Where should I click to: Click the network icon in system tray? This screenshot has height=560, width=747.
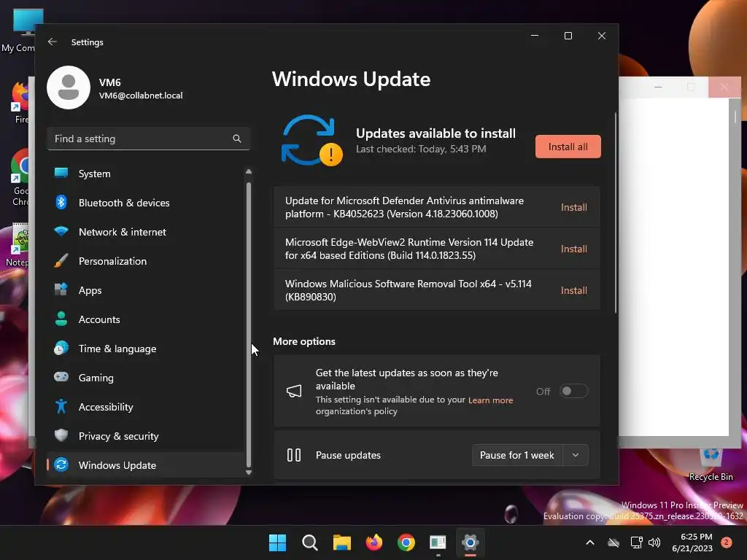[x=636, y=542]
